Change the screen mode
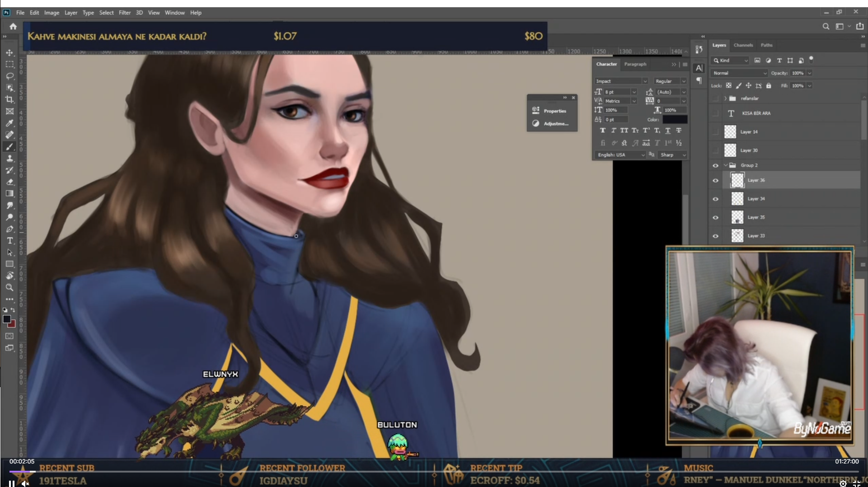This screenshot has width=868, height=487. 9,348
